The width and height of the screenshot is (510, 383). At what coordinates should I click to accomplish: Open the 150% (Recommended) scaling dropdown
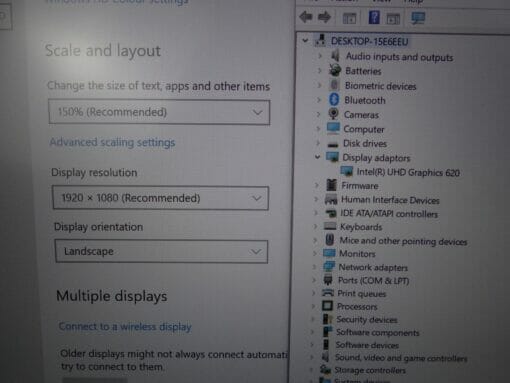[159, 112]
